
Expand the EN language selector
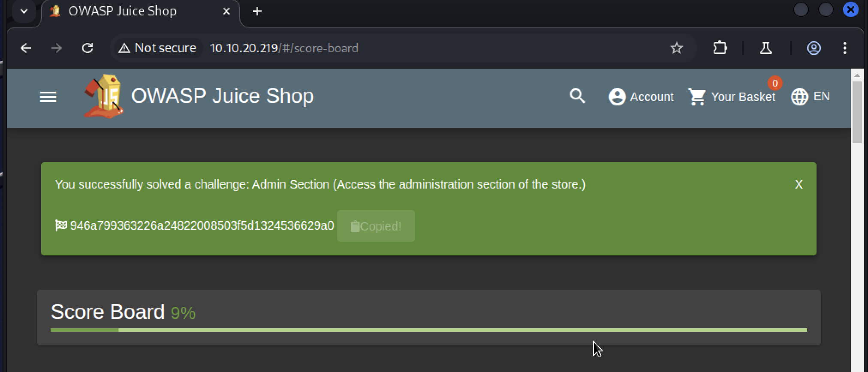click(810, 97)
